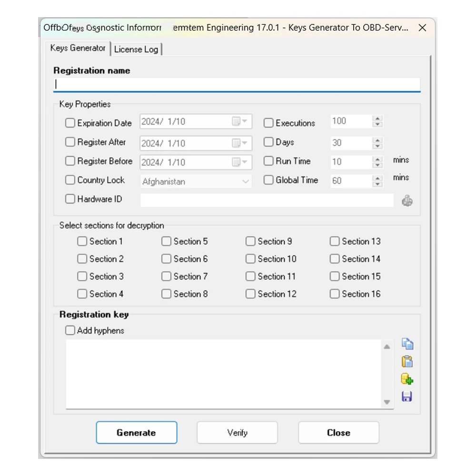
Task: Check the Section 7 decryption checkbox
Action: pos(166,277)
